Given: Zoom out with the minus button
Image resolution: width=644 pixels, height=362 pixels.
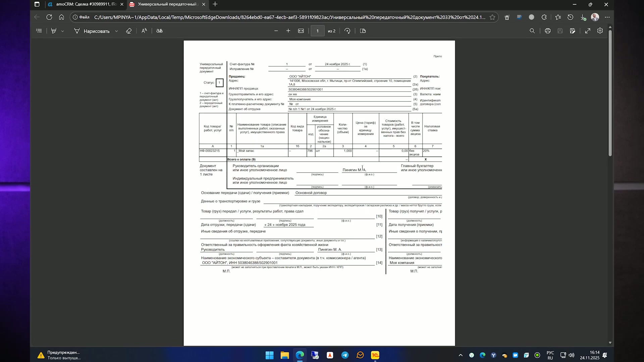Looking at the screenshot, I should [276, 31].
